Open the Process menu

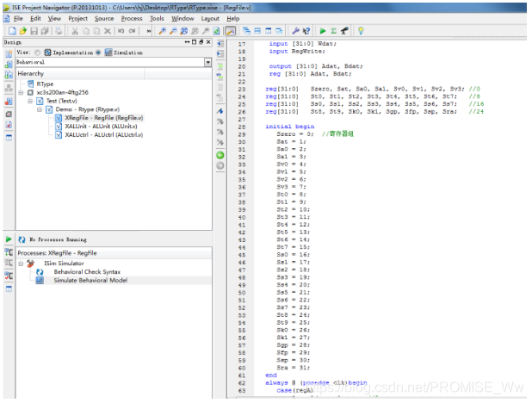[132, 18]
